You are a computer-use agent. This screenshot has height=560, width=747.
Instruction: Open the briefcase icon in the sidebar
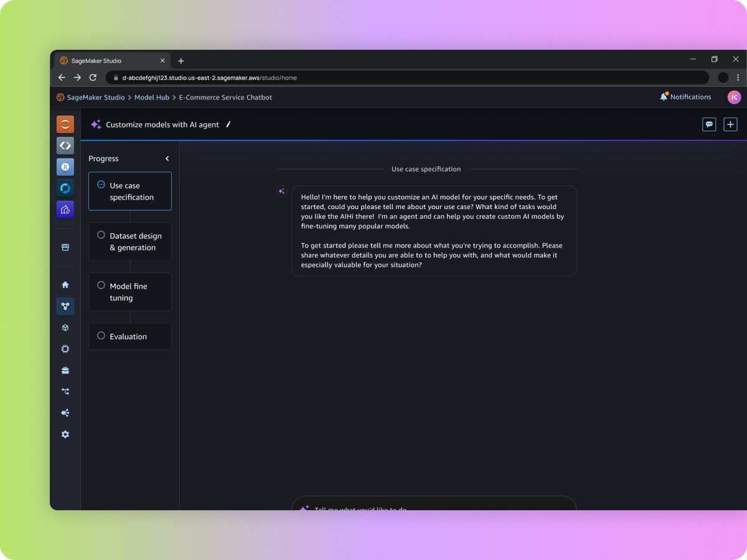(65, 370)
